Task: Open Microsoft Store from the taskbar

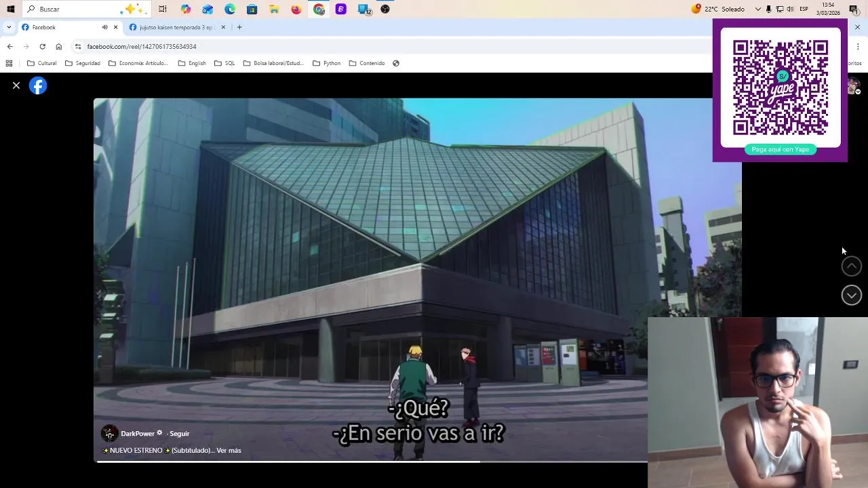Action: (x=252, y=9)
